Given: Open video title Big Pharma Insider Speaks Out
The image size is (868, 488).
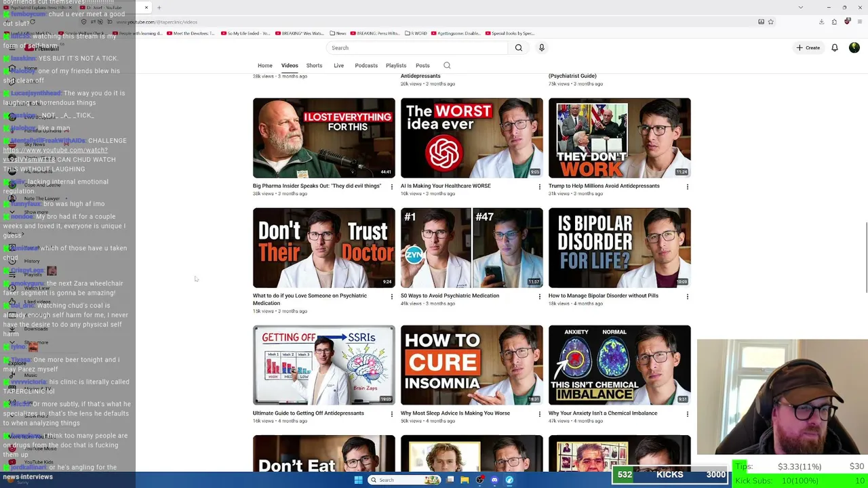Looking at the screenshot, I should point(317,186).
